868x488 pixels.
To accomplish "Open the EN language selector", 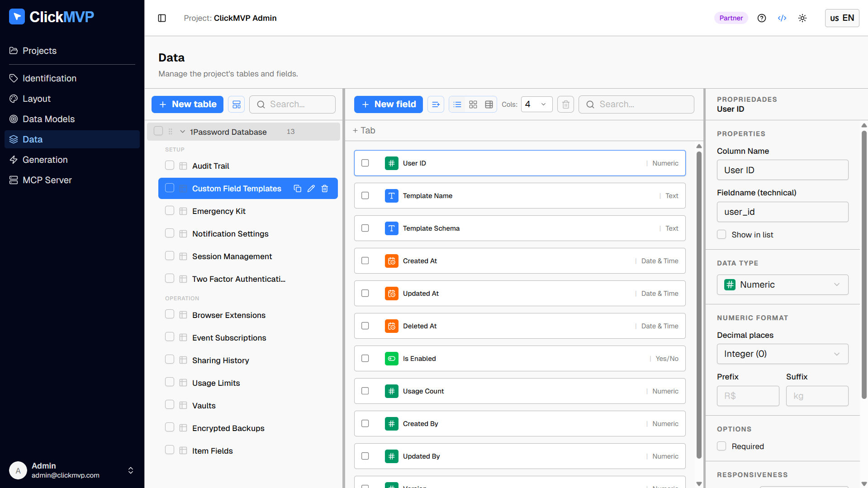I will 842,18.
